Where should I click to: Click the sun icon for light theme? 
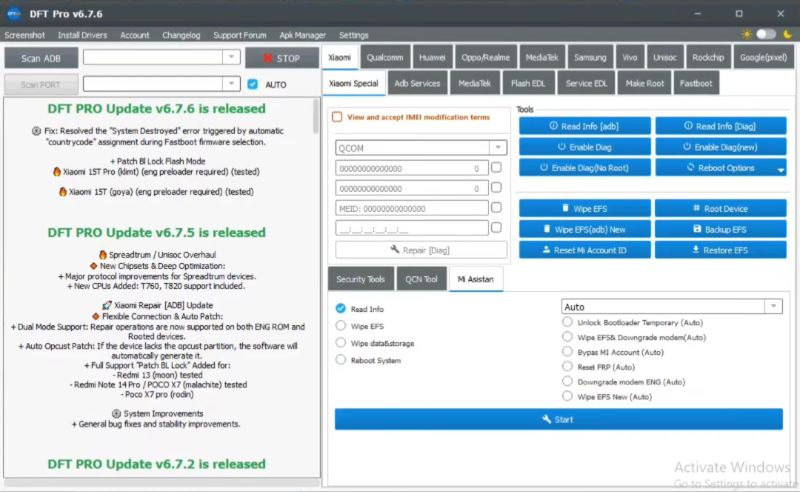(746, 34)
